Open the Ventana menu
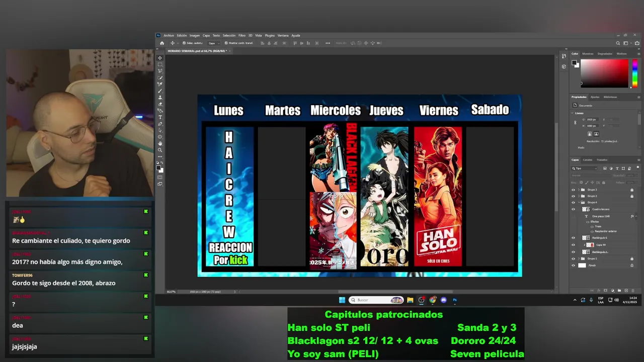 [283, 36]
